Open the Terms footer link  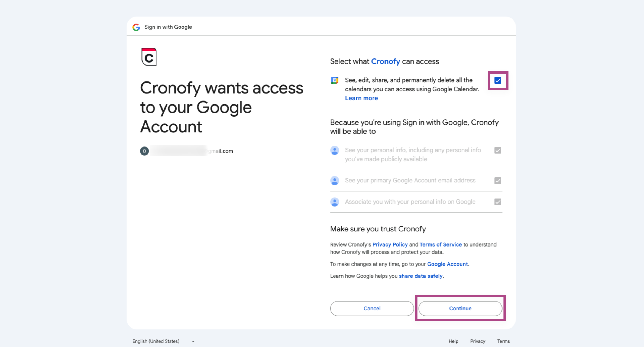tap(503, 341)
